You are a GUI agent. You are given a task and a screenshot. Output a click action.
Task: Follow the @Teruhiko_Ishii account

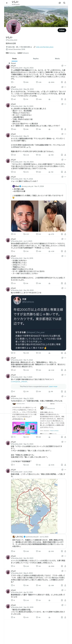62,30
